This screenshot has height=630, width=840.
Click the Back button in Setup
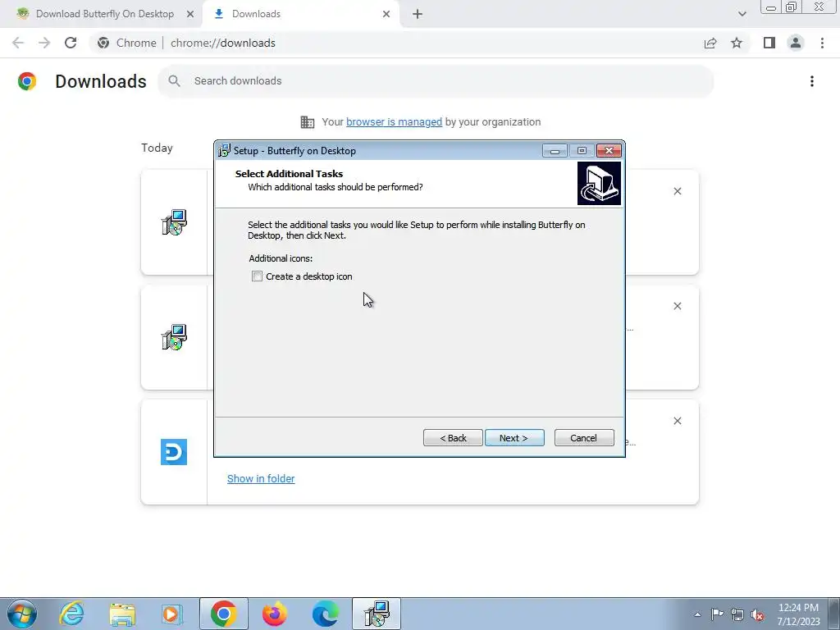[453, 438]
